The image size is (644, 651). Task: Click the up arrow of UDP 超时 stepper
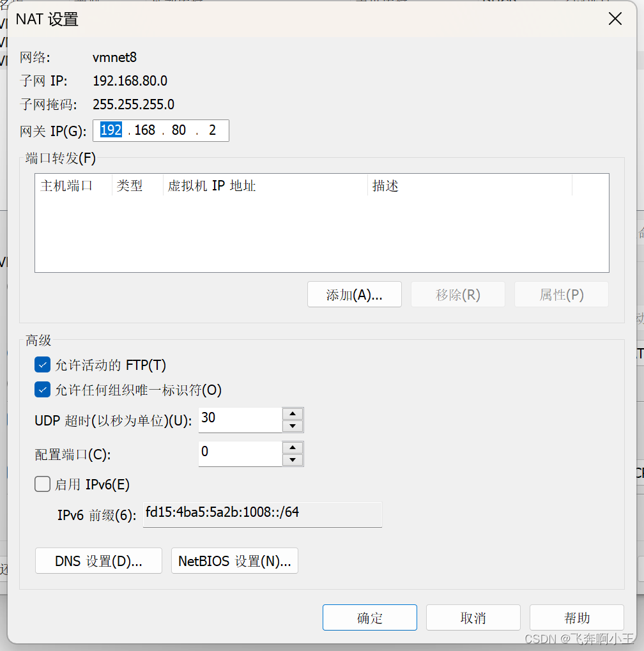coord(293,414)
